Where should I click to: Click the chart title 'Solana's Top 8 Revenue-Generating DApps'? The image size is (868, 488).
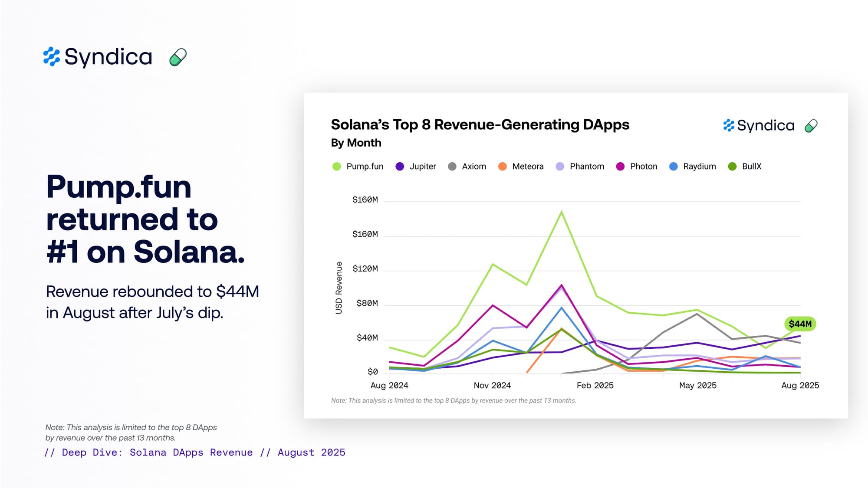click(x=480, y=125)
